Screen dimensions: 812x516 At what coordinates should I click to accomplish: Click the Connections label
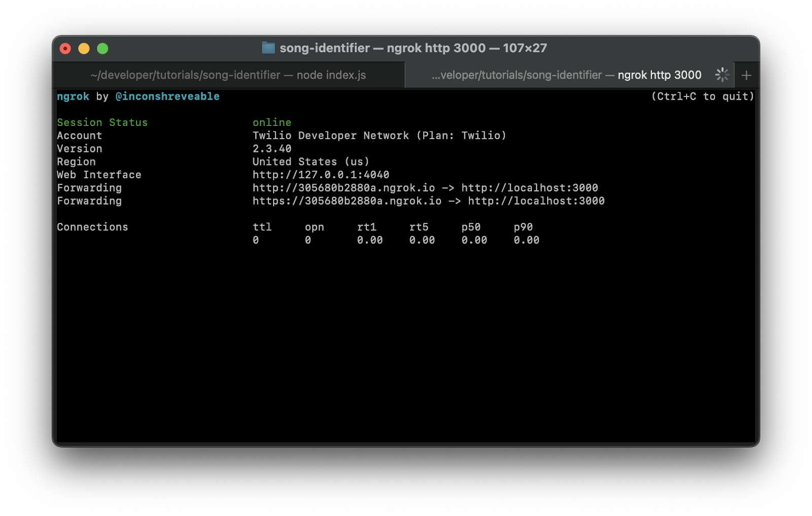point(92,227)
